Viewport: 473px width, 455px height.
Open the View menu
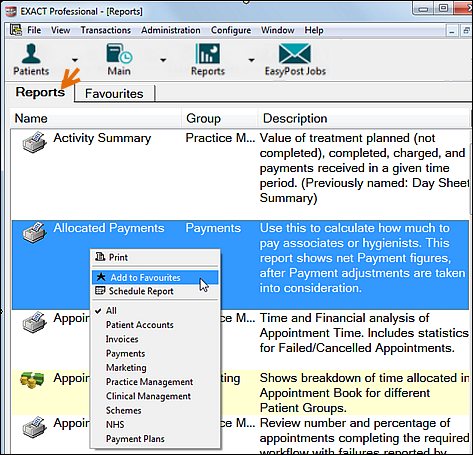(x=60, y=30)
